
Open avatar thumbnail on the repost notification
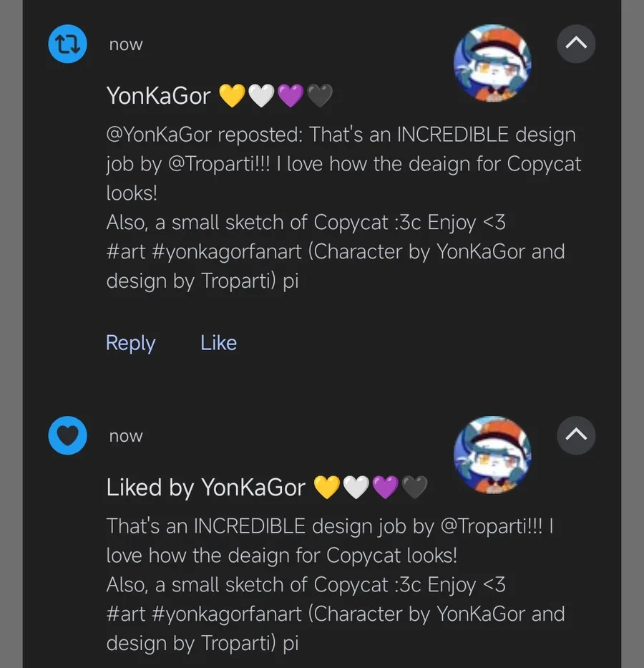[x=492, y=64]
